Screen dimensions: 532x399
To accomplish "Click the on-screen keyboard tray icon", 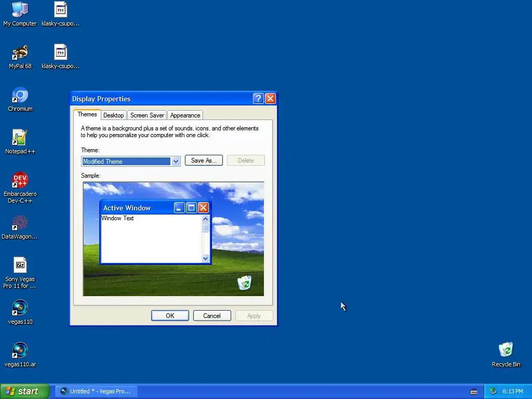I will tap(474, 392).
